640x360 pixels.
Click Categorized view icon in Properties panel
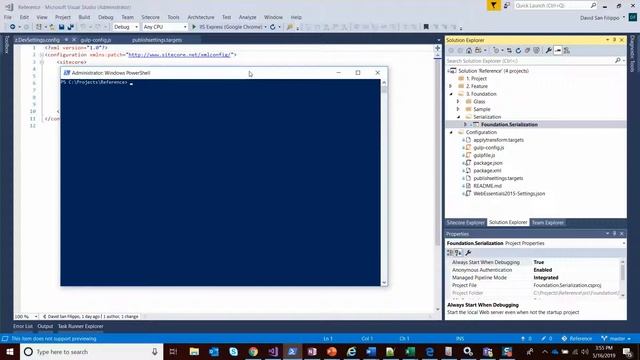tap(450, 253)
